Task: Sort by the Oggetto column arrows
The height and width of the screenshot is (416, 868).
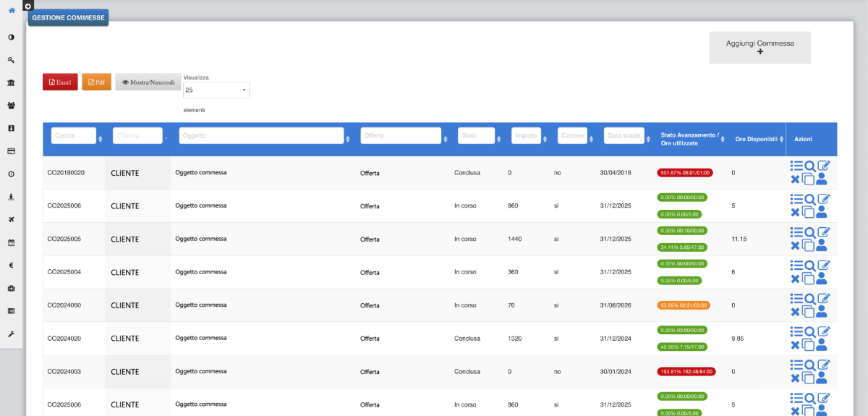Action: [x=348, y=139]
